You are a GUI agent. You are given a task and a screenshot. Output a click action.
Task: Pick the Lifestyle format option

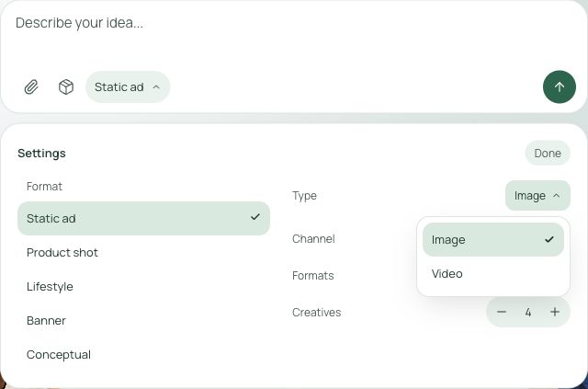click(x=143, y=287)
